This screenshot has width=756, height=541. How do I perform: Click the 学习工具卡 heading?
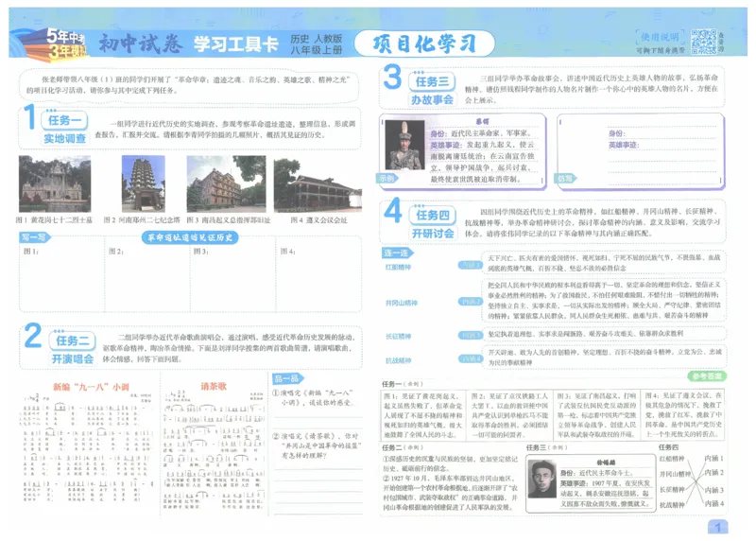coord(236,44)
